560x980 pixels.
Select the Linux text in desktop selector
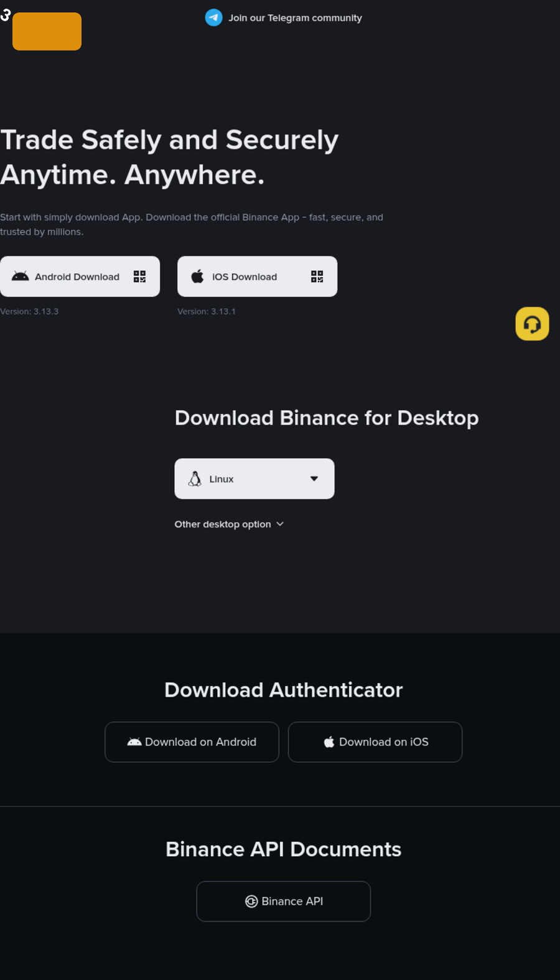(222, 479)
